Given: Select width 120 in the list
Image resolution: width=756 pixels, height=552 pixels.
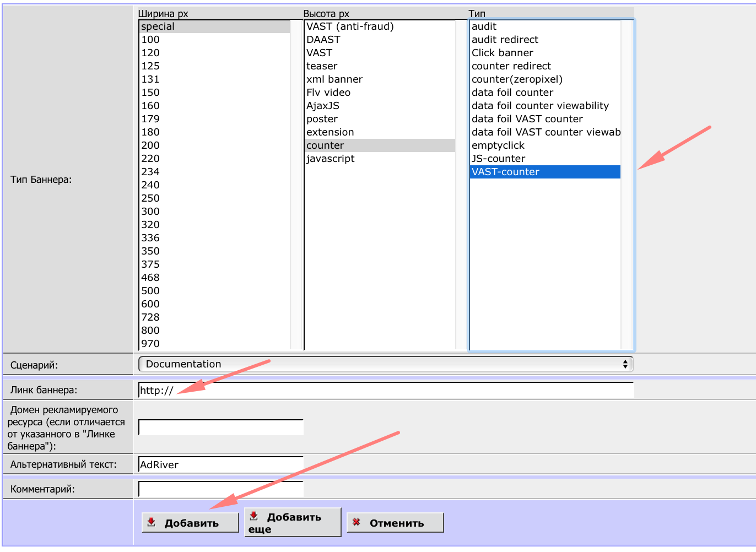Looking at the screenshot, I should [x=214, y=53].
